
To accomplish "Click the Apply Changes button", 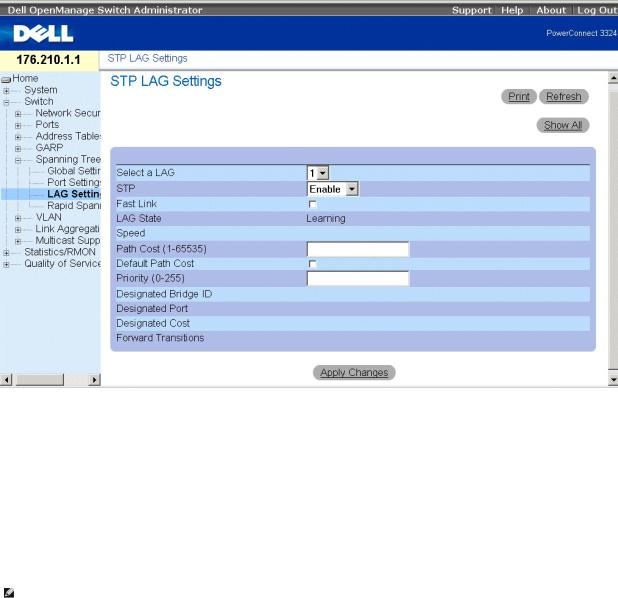I will [354, 373].
